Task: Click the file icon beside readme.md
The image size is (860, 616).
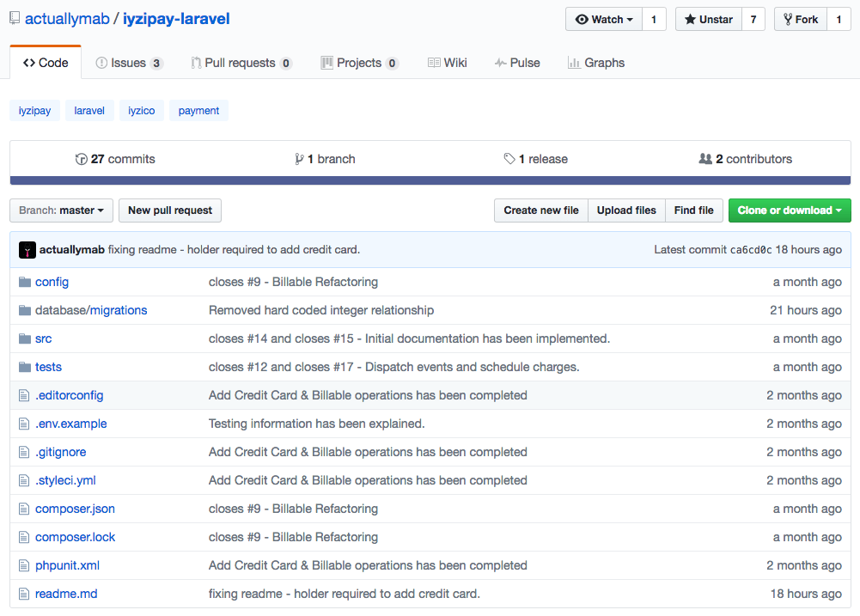Action: tap(25, 594)
